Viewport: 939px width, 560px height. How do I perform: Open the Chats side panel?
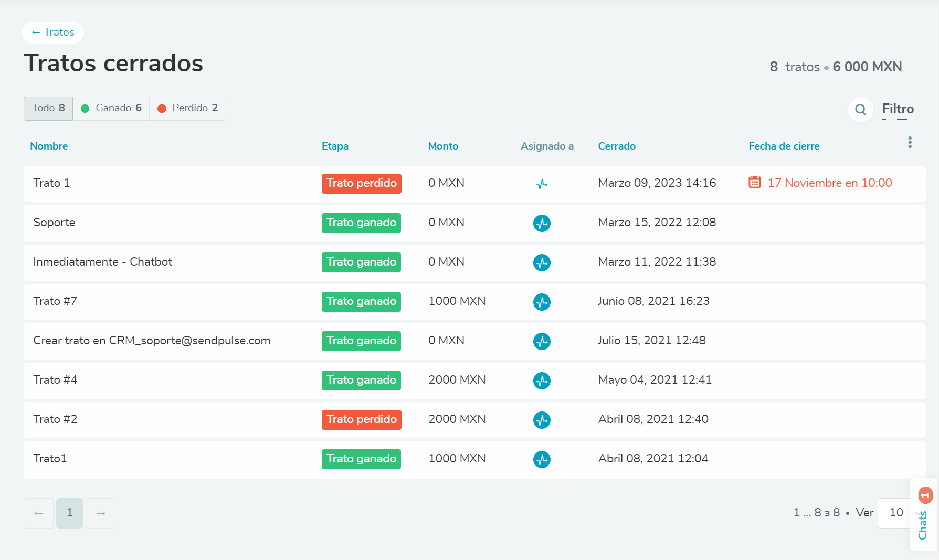(x=923, y=514)
